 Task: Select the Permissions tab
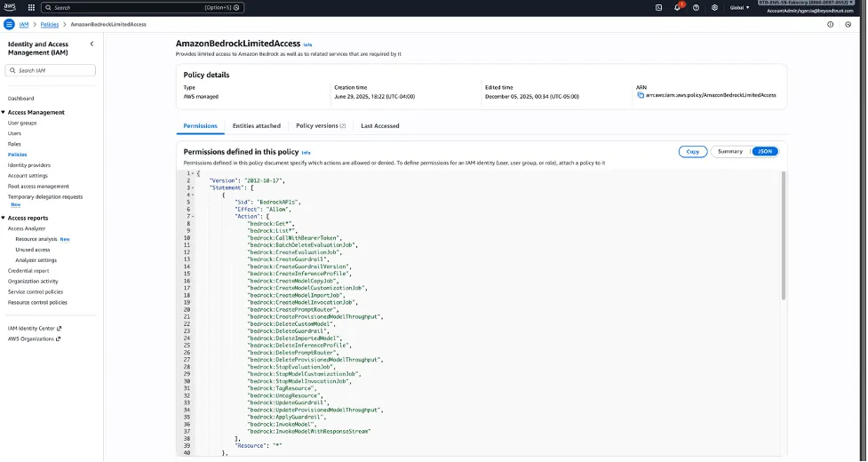coord(201,125)
